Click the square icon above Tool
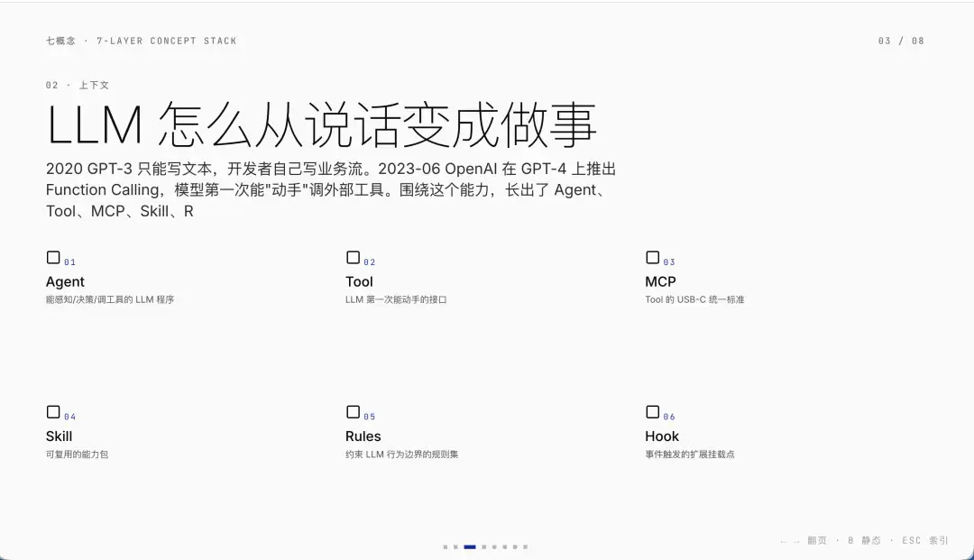 pyautogui.click(x=354, y=258)
